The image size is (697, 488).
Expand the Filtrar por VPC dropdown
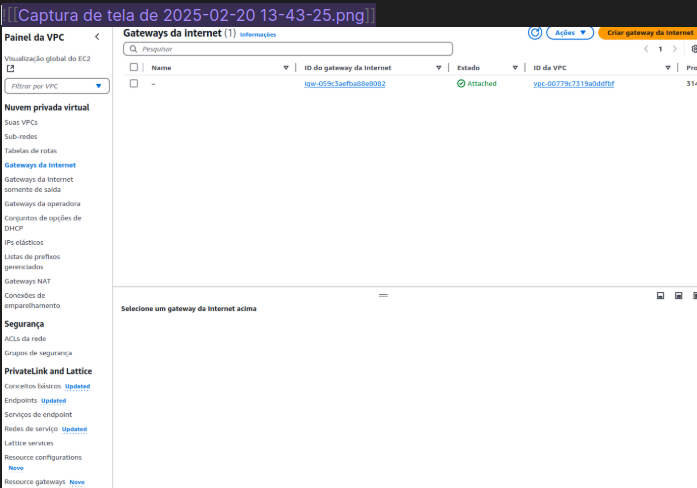coord(55,86)
